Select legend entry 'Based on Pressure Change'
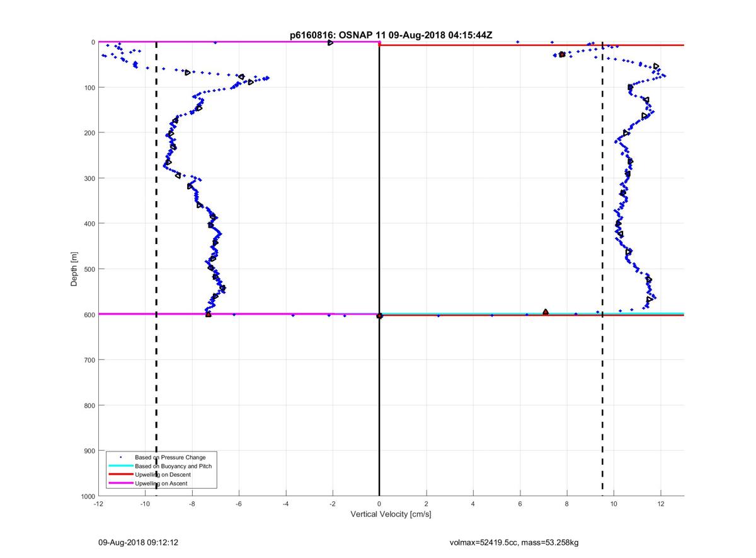Image resolution: width=756 pixels, height=558 pixels. (x=170, y=457)
